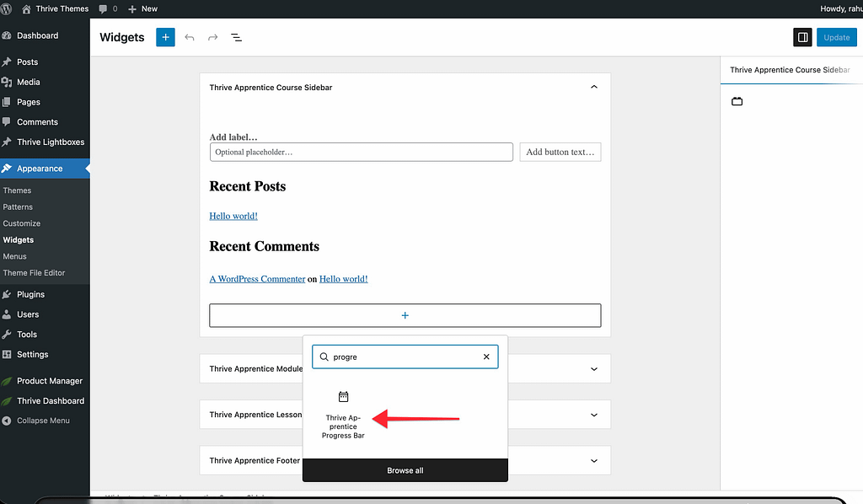This screenshot has height=504, width=863.
Task: Open the Plugins admin menu
Action: 30,294
